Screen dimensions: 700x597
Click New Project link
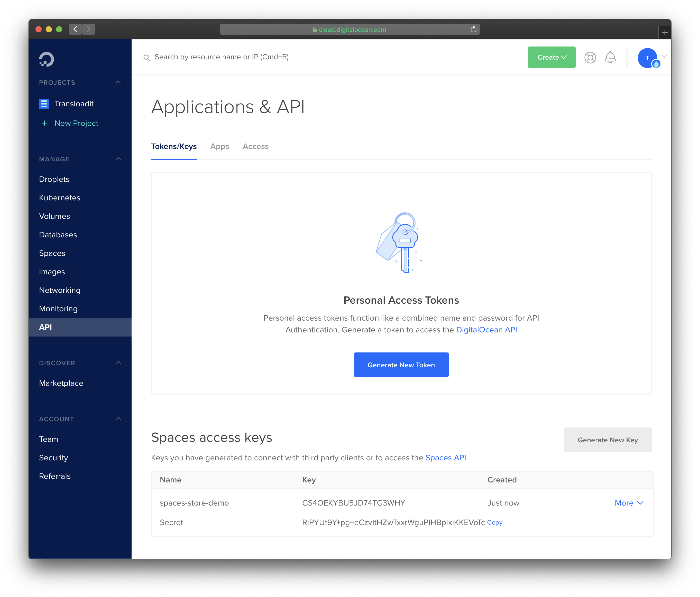(76, 123)
